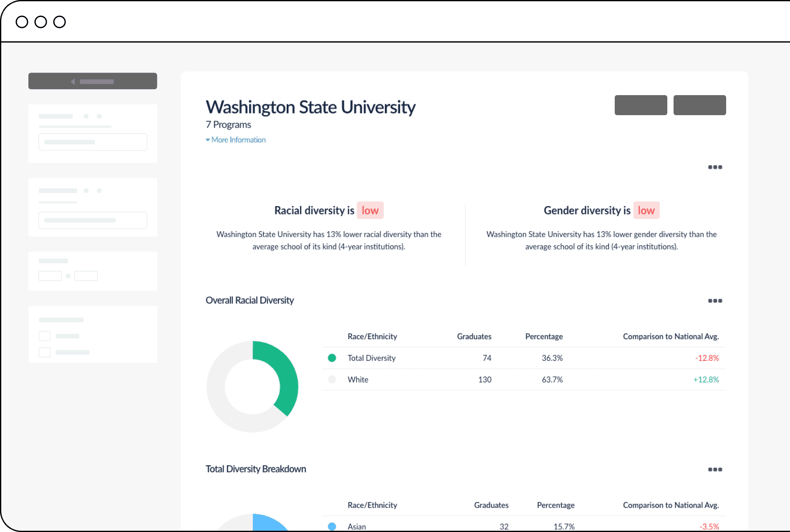The width and height of the screenshot is (790, 532).
Task: Click the second window control circle
Action: coord(41,22)
